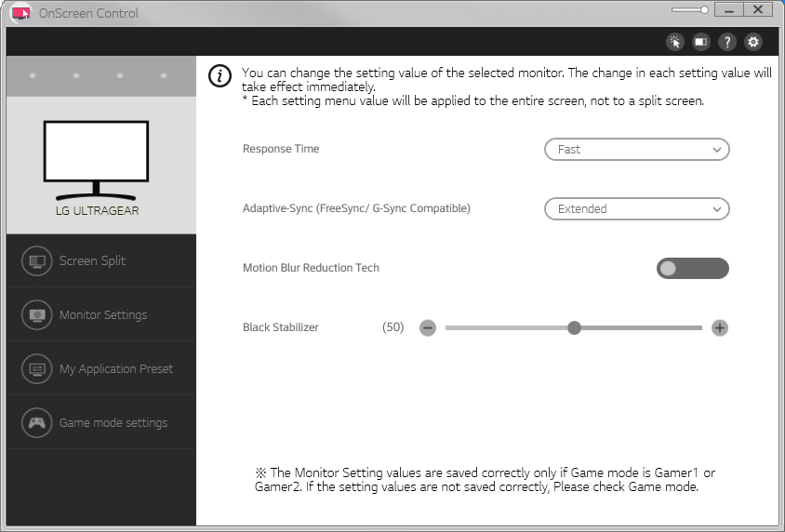
Task: Increase Black Stabilizer with plus button
Action: pos(719,328)
